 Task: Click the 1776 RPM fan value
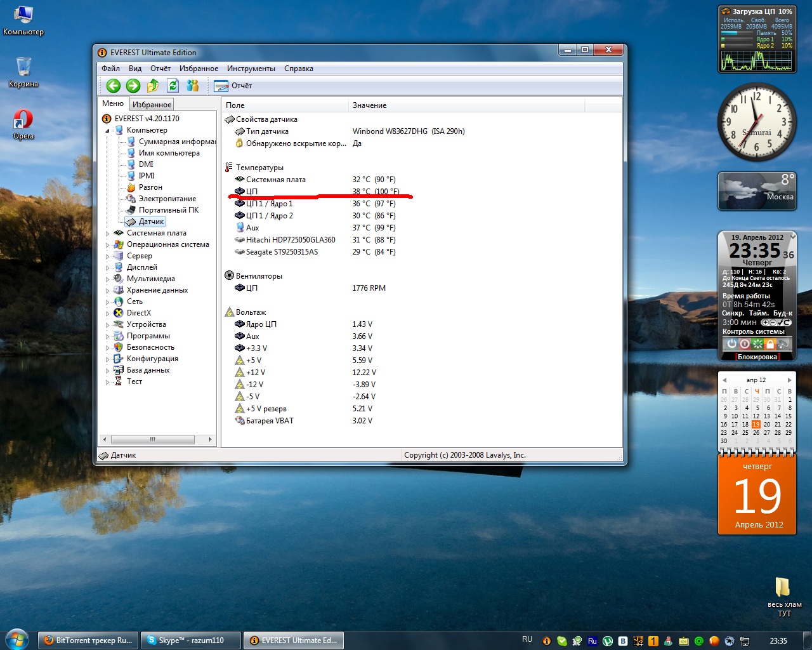pyautogui.click(x=369, y=288)
